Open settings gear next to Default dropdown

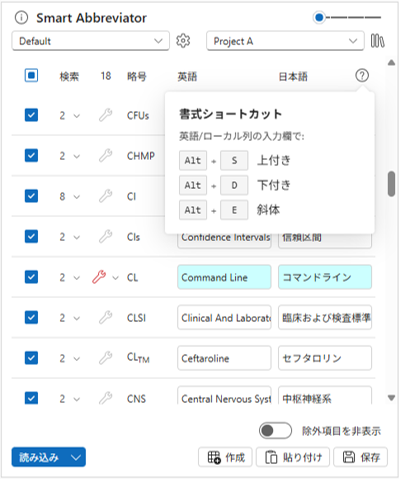[183, 41]
